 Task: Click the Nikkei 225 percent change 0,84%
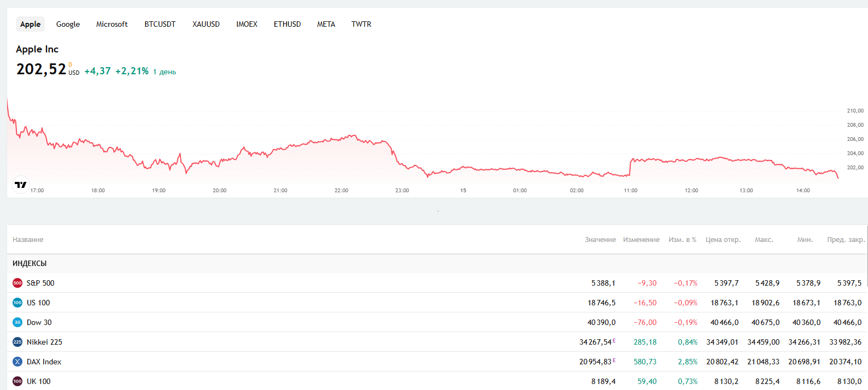688,342
